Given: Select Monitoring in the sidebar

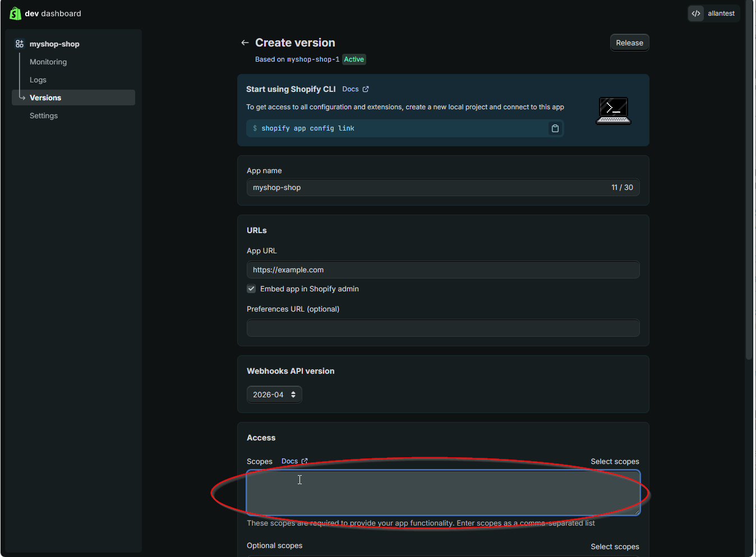Looking at the screenshot, I should pyautogui.click(x=48, y=62).
